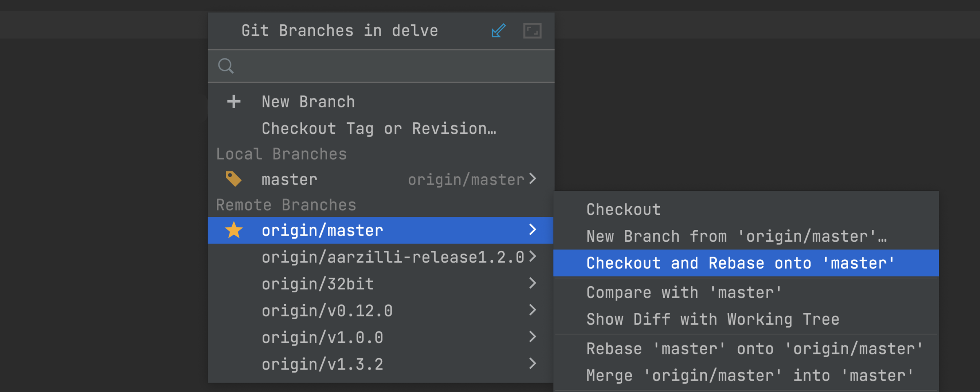Click the tag icon next to master
The image size is (980, 392).
234,179
